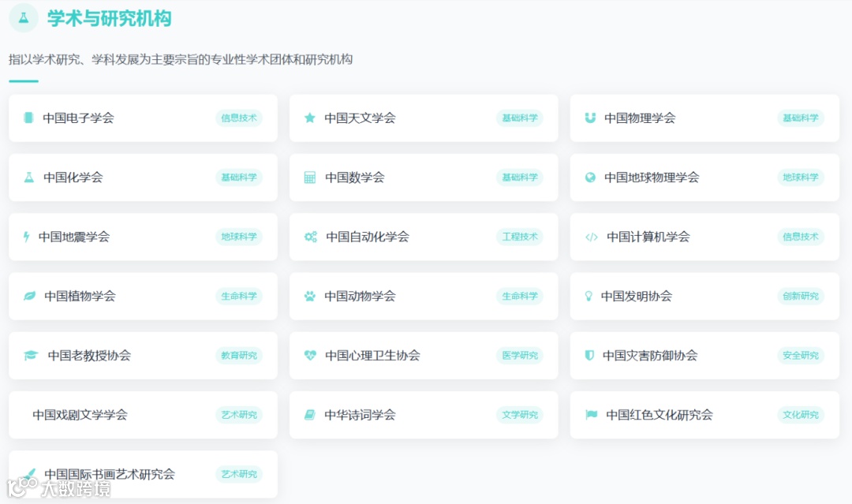852x504 pixels.
Task: Click 安全研究 tag on 中国灾害防御协会 card
Action: point(801,355)
